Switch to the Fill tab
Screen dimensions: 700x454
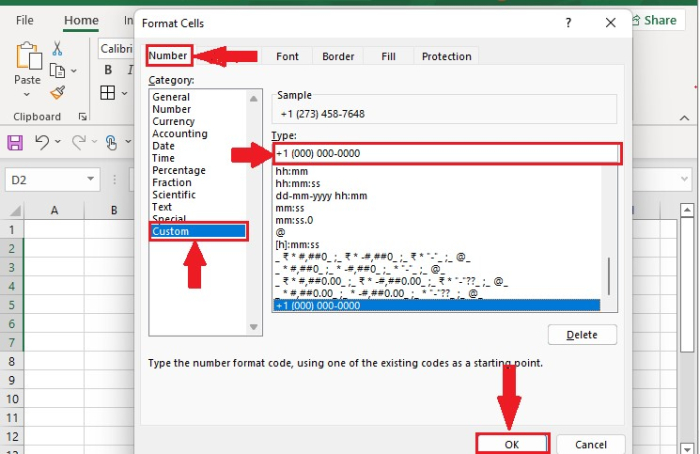pos(388,56)
